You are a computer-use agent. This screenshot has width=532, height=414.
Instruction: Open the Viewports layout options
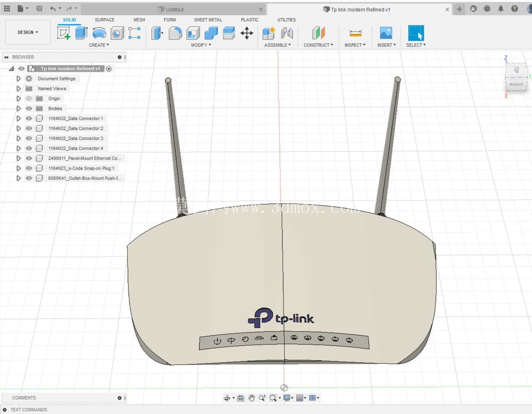tap(312, 398)
